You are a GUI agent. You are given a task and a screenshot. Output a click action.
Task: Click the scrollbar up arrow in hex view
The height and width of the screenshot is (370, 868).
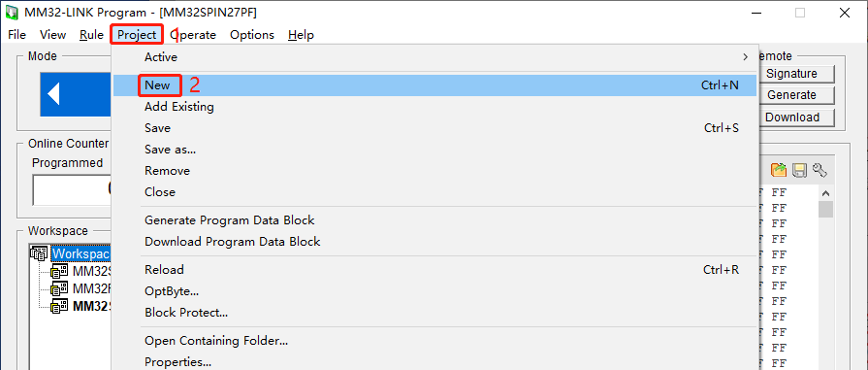click(x=825, y=193)
